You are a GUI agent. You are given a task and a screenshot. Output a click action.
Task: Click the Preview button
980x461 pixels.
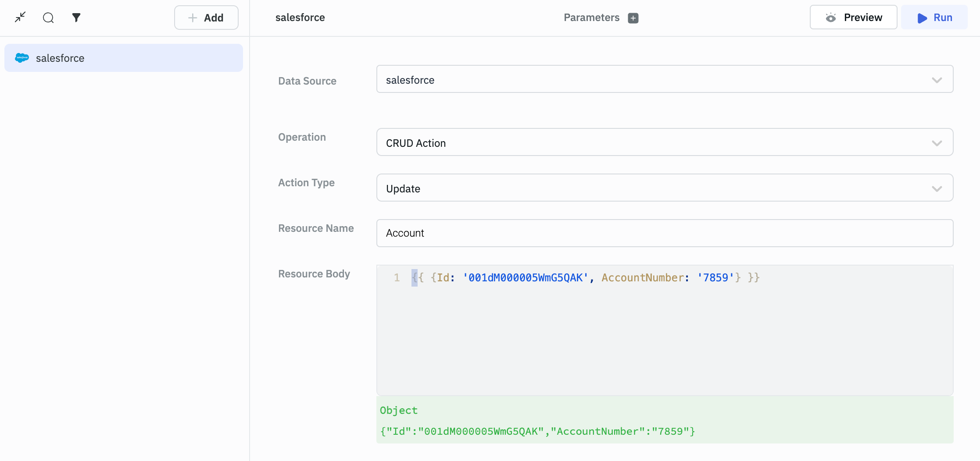coord(853,18)
